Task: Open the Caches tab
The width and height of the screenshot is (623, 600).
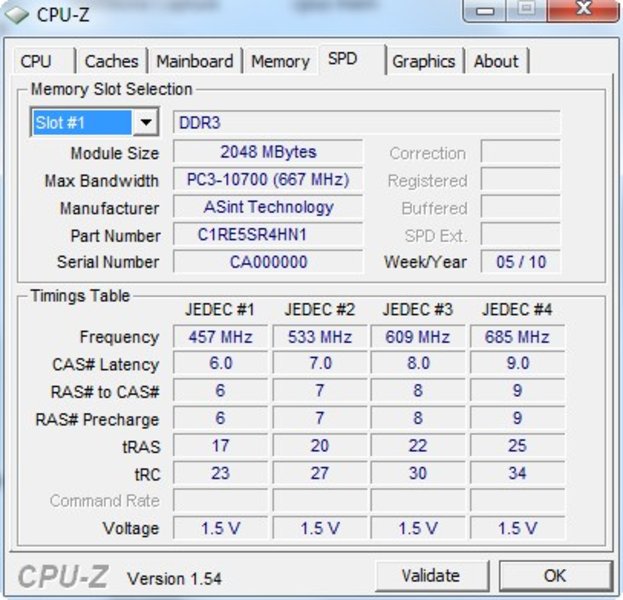Action: pyautogui.click(x=112, y=61)
